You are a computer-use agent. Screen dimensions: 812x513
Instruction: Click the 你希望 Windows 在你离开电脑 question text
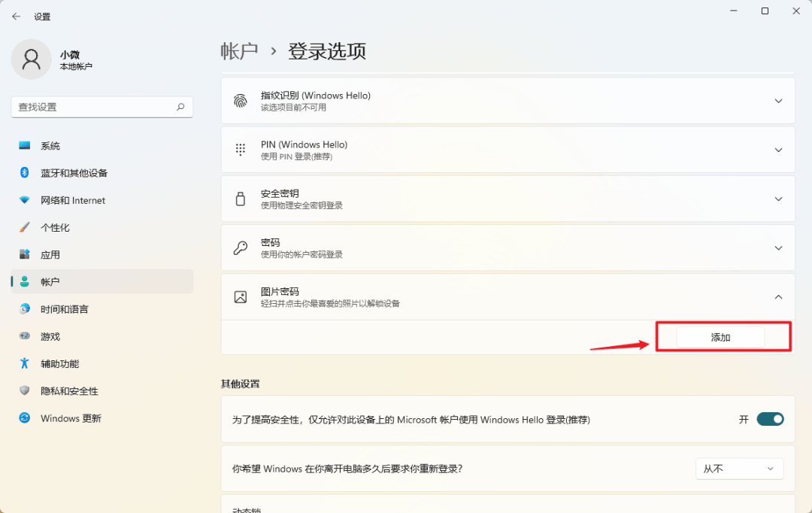click(x=347, y=469)
